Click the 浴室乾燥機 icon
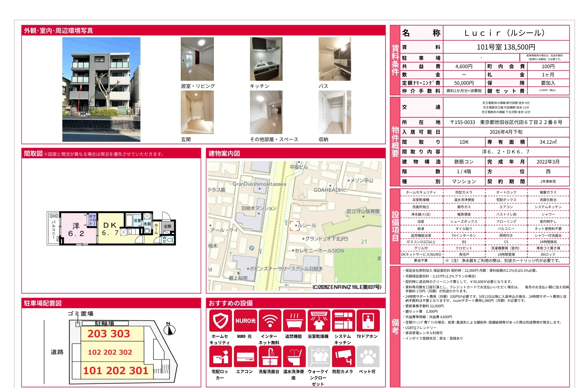Image resolution: width=588 pixels, height=388 pixels. (319, 320)
